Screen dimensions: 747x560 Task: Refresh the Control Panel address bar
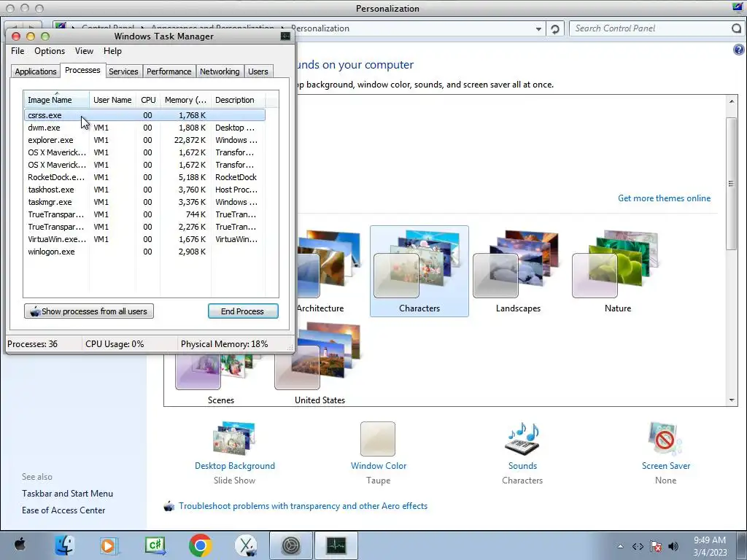(x=554, y=29)
